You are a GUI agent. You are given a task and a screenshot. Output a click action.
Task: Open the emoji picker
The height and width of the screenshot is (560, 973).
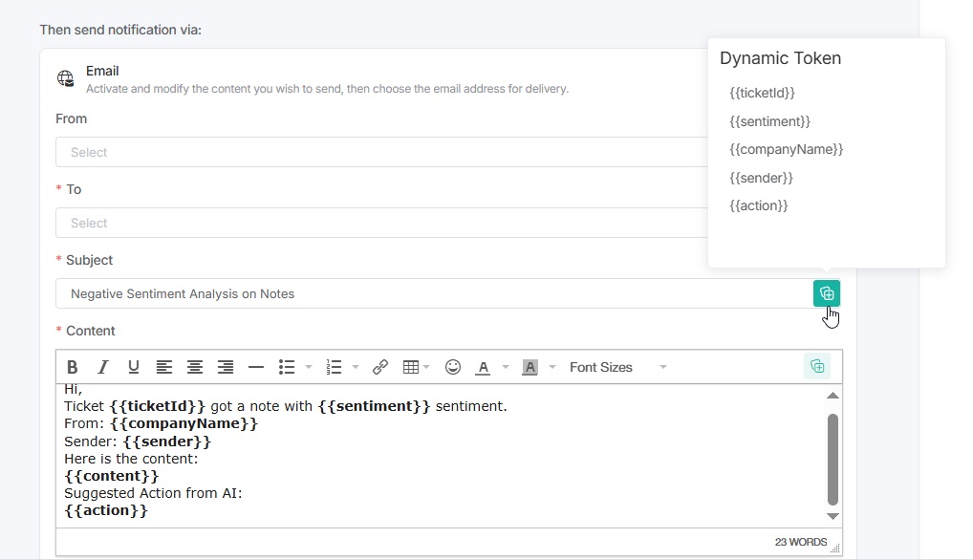tap(452, 367)
